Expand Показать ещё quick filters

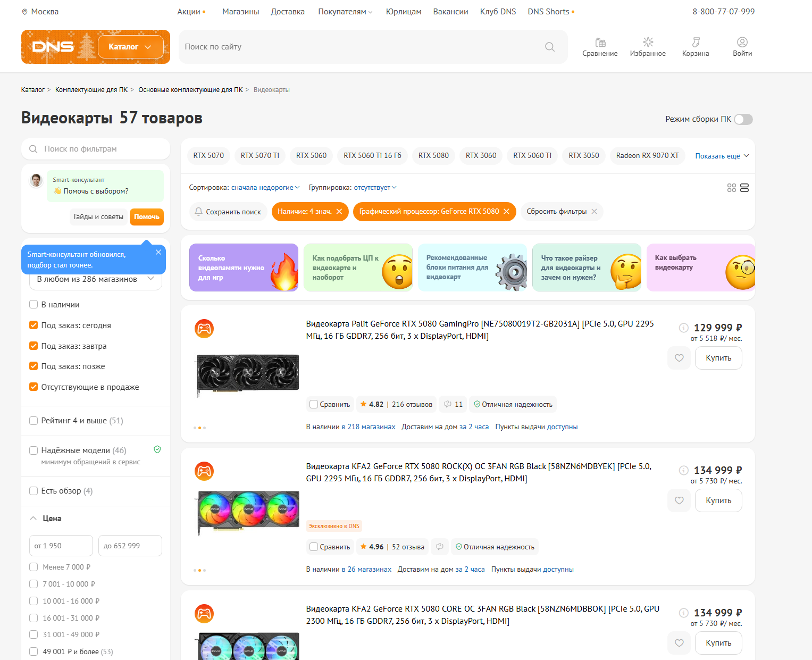point(722,156)
